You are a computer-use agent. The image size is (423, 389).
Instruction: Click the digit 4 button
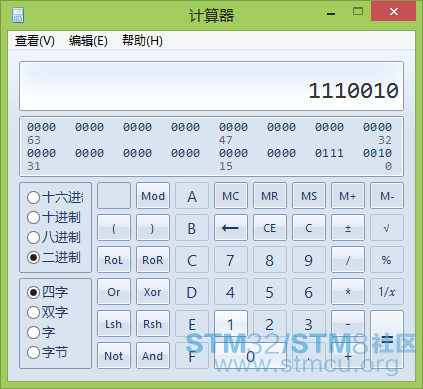tap(231, 292)
